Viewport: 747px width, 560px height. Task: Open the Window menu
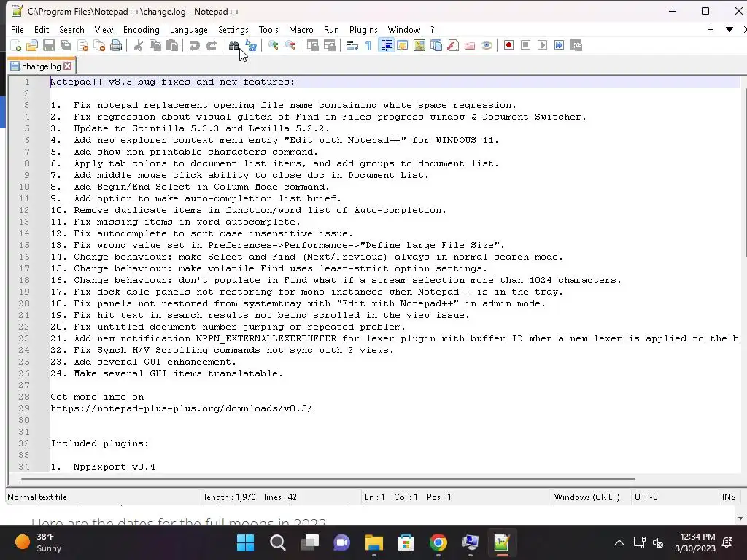(404, 29)
